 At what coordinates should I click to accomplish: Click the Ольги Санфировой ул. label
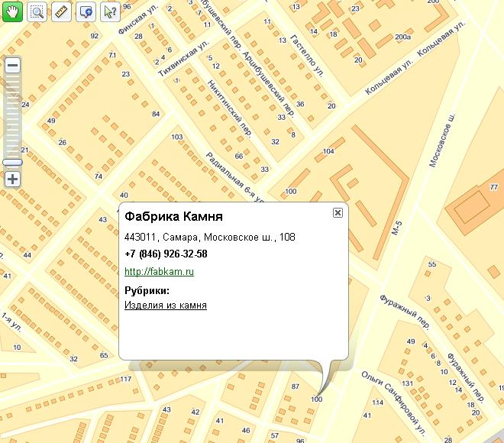pos(393,403)
